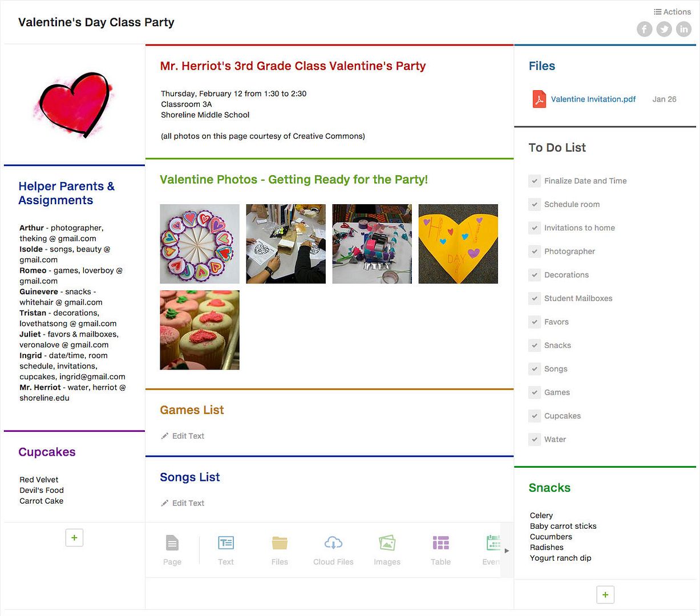Toggle Finalize Date and Time checkbox
700x616 pixels.
(535, 181)
